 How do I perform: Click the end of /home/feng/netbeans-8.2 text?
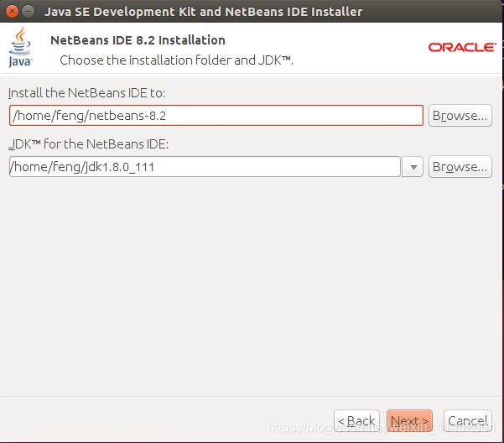coord(178,116)
